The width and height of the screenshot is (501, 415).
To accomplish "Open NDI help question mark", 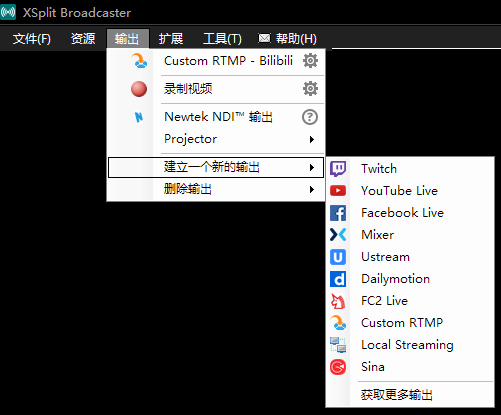I will pyautogui.click(x=310, y=117).
